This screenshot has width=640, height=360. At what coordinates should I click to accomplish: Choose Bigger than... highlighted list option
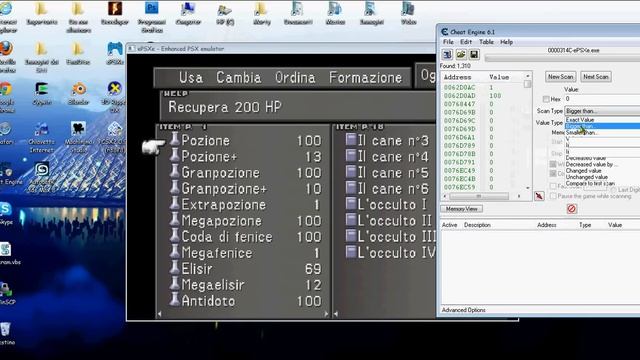pos(602,126)
